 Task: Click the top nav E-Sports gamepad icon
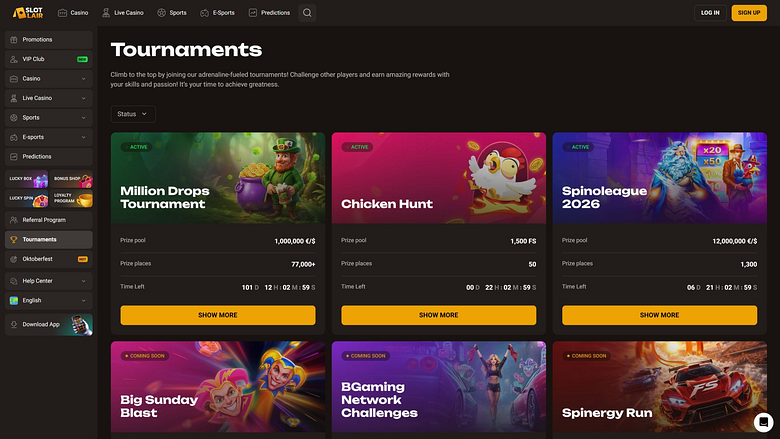coord(204,13)
